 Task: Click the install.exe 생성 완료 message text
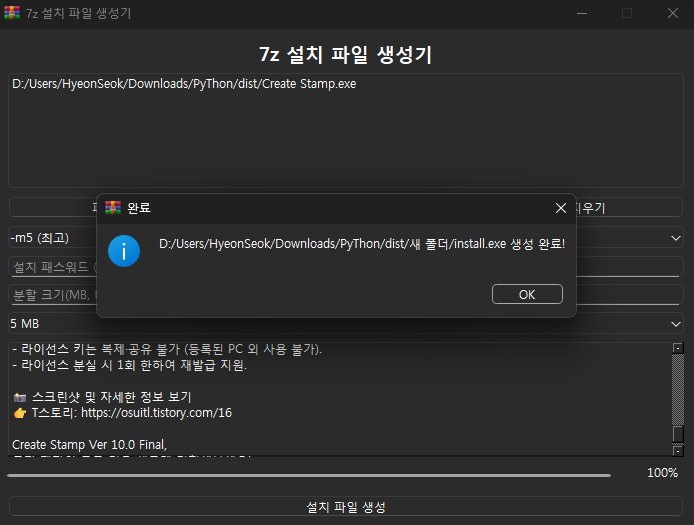tap(362, 244)
